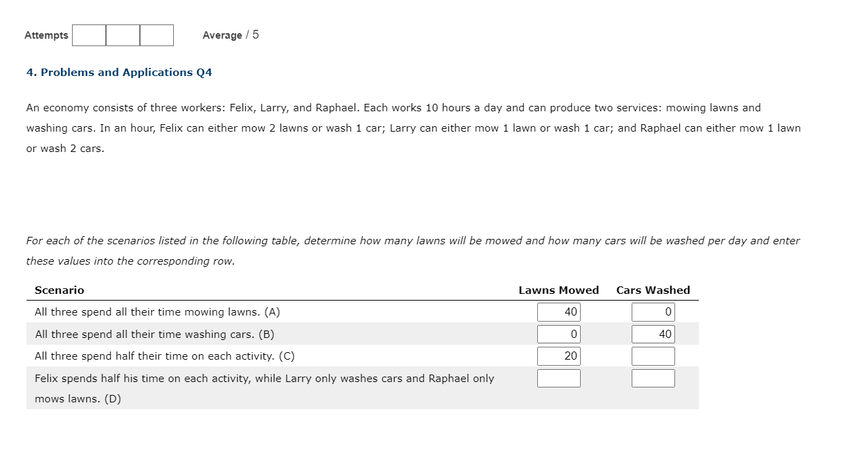Click the Lawns Mowed field containing 40
This screenshot has height=456, width=868.
[x=558, y=311]
